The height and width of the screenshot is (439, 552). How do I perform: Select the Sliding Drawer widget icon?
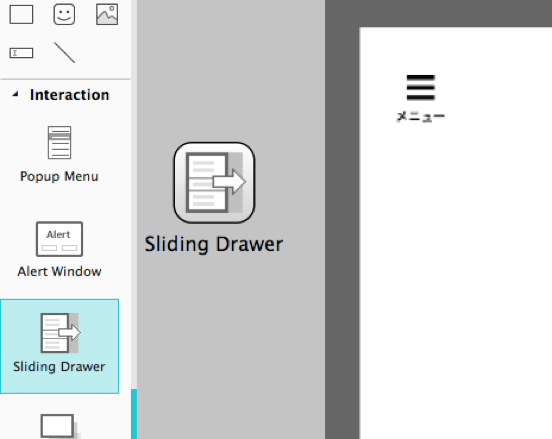coord(60,333)
